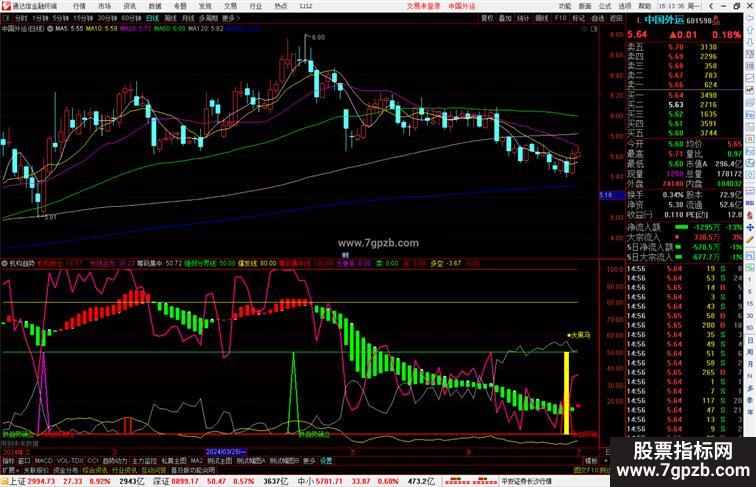Image resolution: width=756 pixels, height=487 pixels.
Task: Expand 更多 indicator list
Action: pyautogui.click(x=309, y=461)
